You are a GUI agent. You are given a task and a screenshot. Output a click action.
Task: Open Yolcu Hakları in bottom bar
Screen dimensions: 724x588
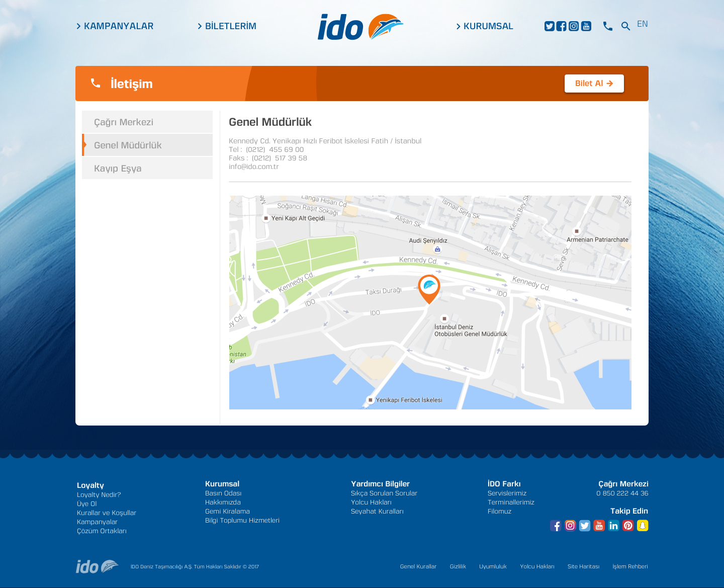(x=537, y=567)
